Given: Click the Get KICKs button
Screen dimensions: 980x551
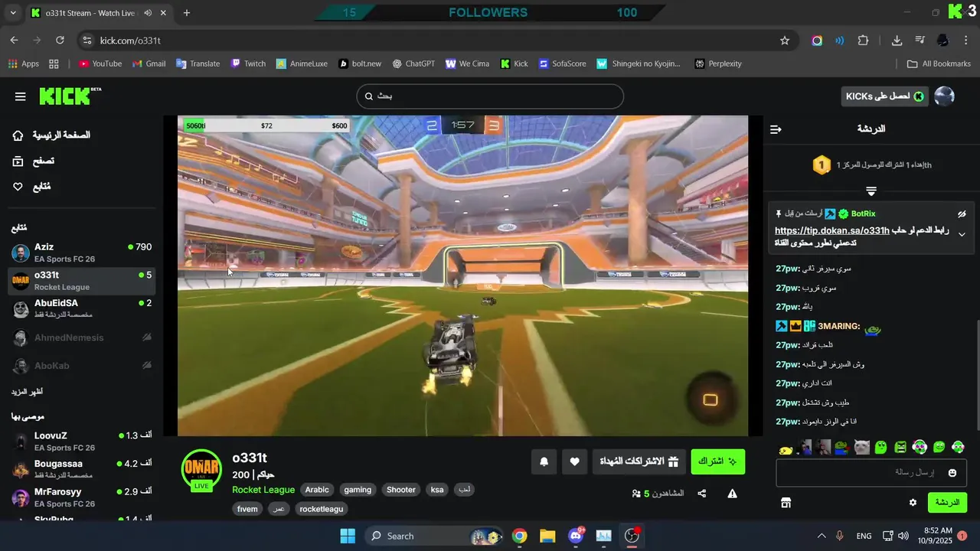Looking at the screenshot, I should coord(884,96).
